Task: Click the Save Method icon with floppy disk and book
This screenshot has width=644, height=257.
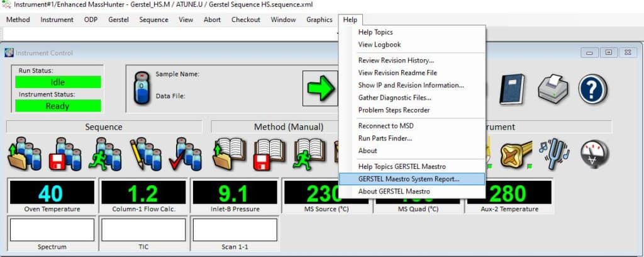Action: [x=270, y=154]
